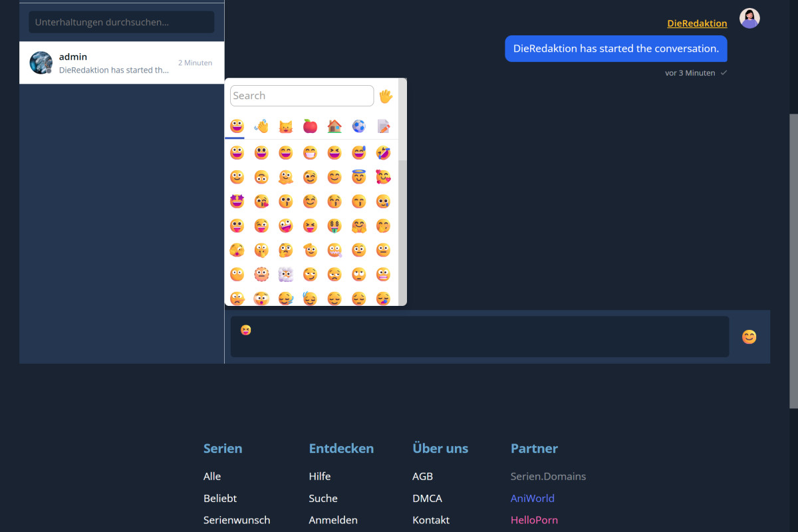Select the Travel & Places category (house icon)
Image resolution: width=798 pixels, height=532 pixels.
(334, 126)
